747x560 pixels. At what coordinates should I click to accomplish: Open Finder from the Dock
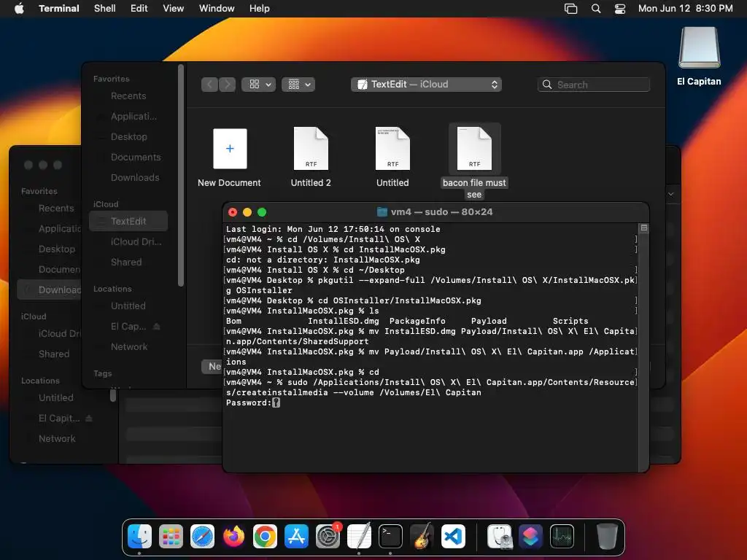click(x=139, y=537)
